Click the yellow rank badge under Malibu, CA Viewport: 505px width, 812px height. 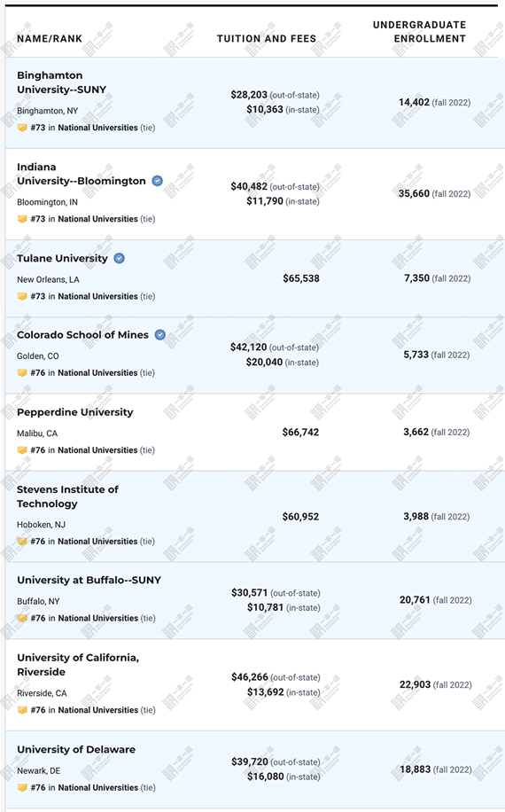(22, 450)
